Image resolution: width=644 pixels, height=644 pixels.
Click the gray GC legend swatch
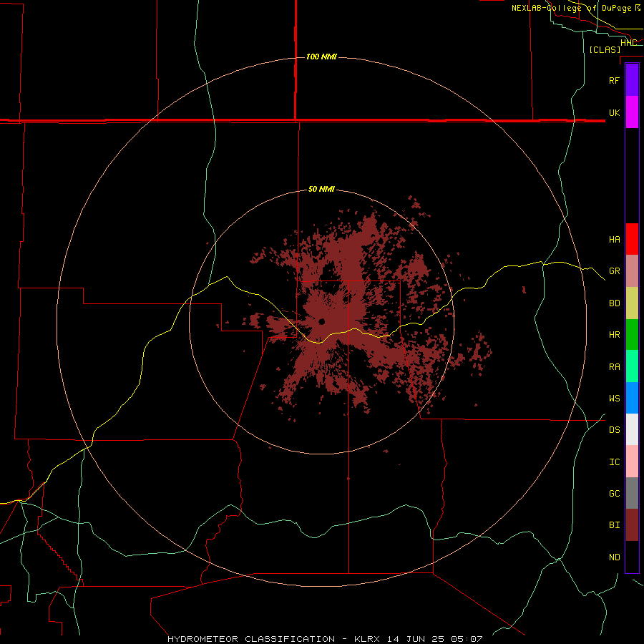pos(632,493)
